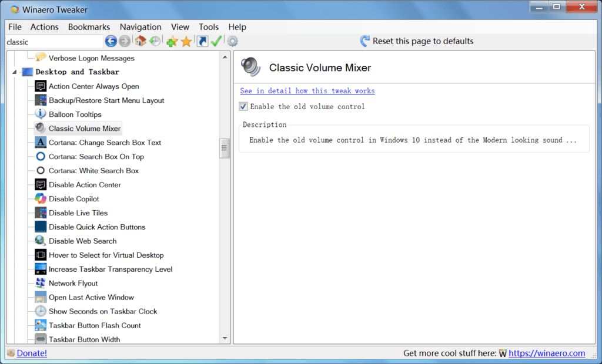602x364 pixels.
Task: Open bookmarks using the gold star icon
Action: pos(186,41)
